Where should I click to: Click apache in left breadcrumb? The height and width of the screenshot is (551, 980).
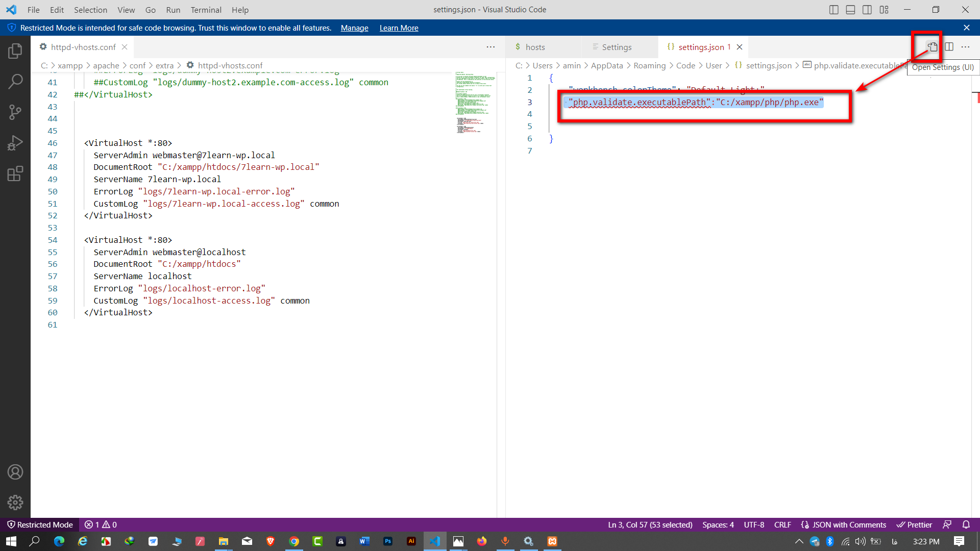tap(106, 65)
